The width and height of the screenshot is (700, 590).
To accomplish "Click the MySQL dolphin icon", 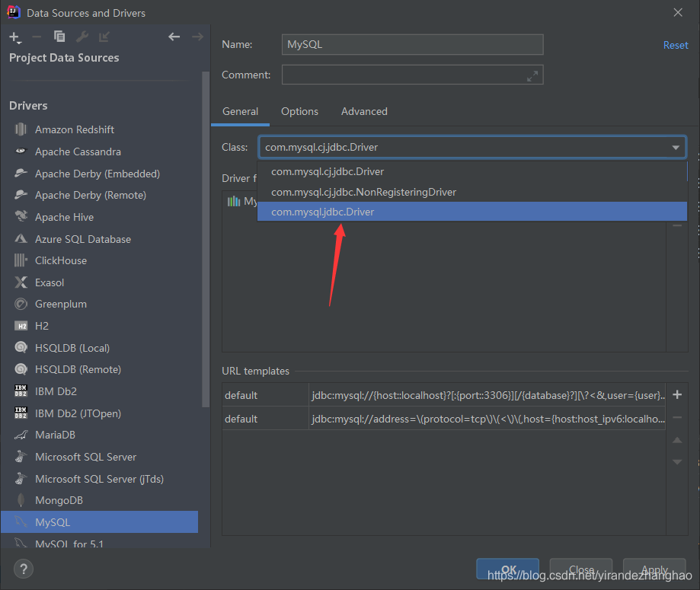I will pyautogui.click(x=21, y=521).
